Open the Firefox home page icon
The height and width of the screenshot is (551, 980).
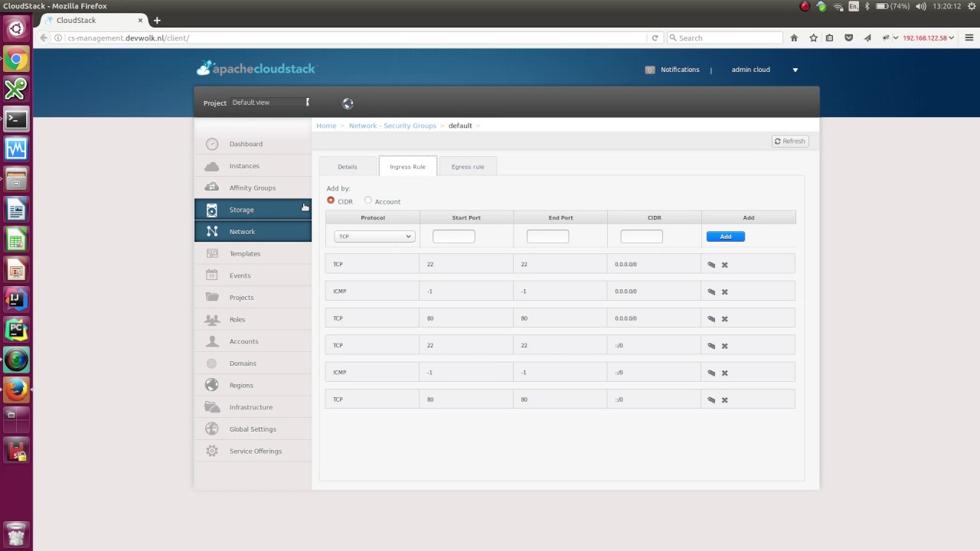(794, 37)
